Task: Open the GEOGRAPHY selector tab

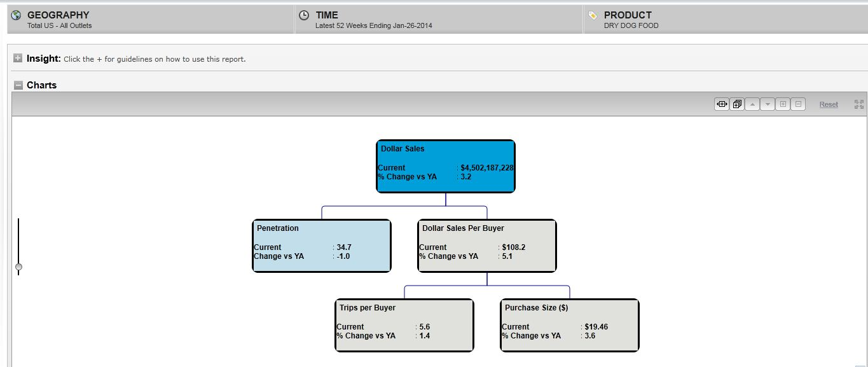Action: coord(151,20)
